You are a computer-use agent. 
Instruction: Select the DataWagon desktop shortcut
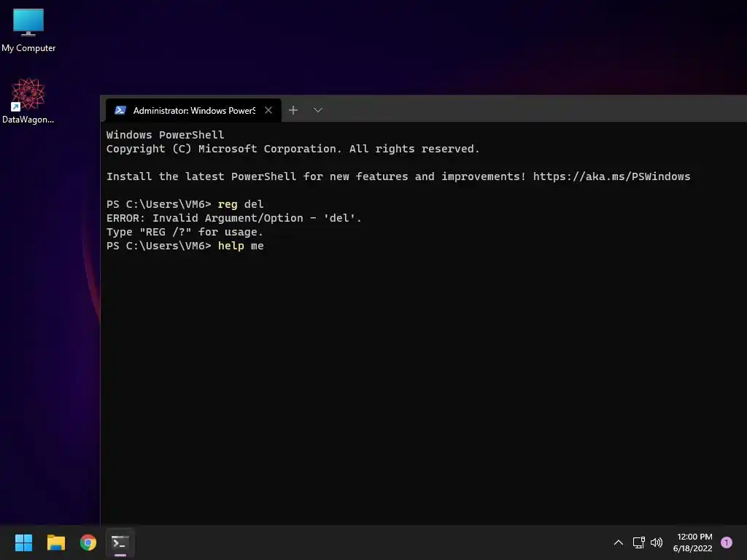(28, 101)
